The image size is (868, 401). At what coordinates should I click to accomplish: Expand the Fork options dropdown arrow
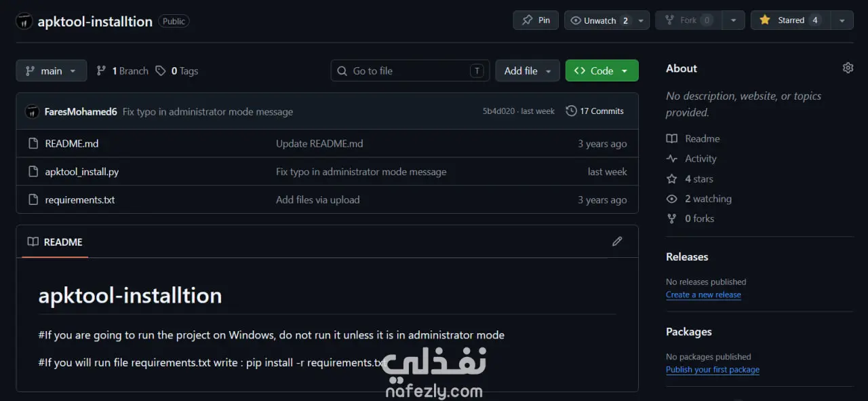(733, 20)
